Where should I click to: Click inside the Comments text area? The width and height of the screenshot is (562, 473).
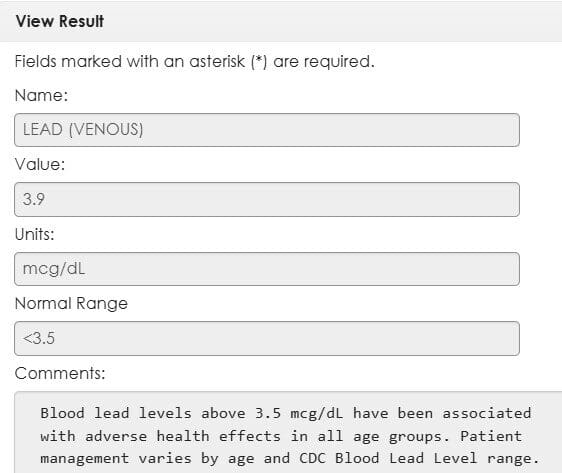(288, 432)
